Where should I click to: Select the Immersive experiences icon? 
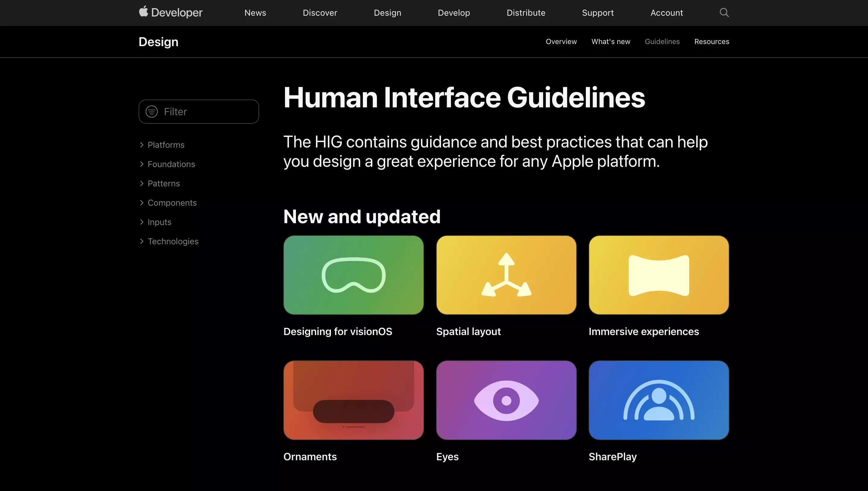659,275
